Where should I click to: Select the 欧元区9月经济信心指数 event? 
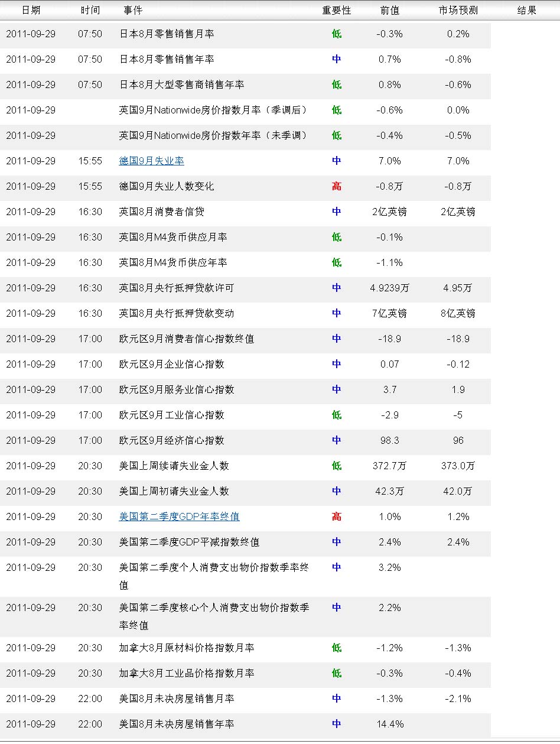[x=172, y=440]
